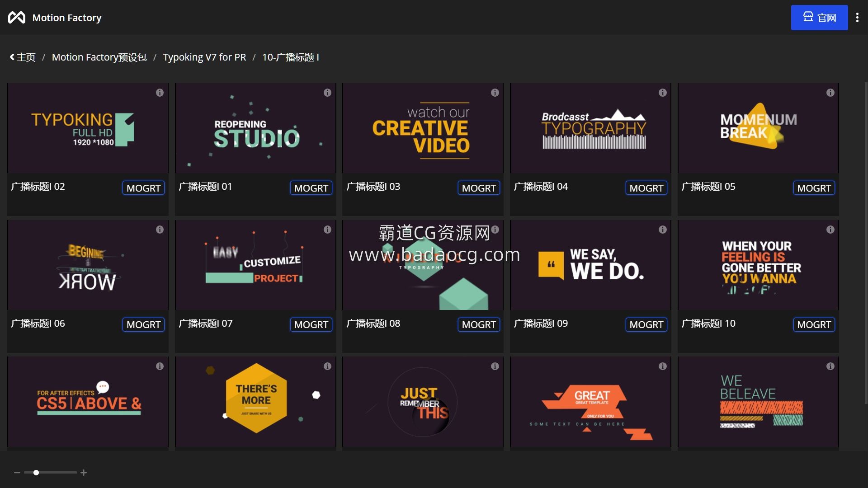
Task: Show info for 广播标题I 04 thumbnail
Action: tap(663, 93)
